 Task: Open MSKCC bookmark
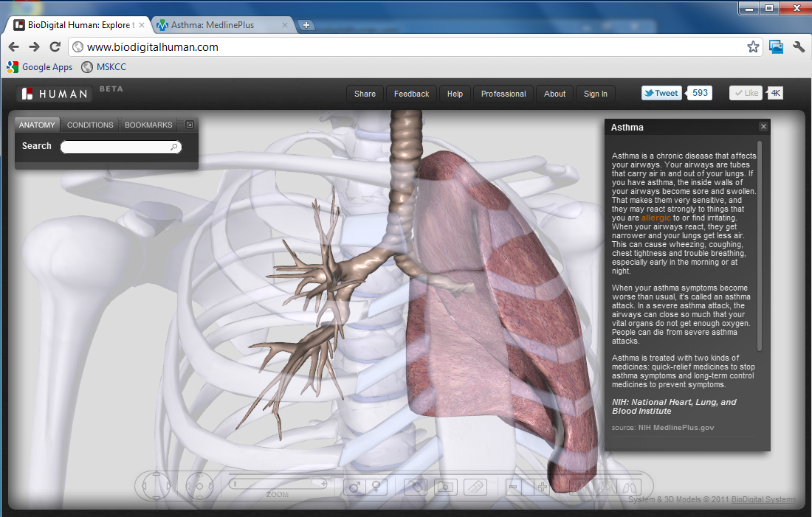pos(103,67)
